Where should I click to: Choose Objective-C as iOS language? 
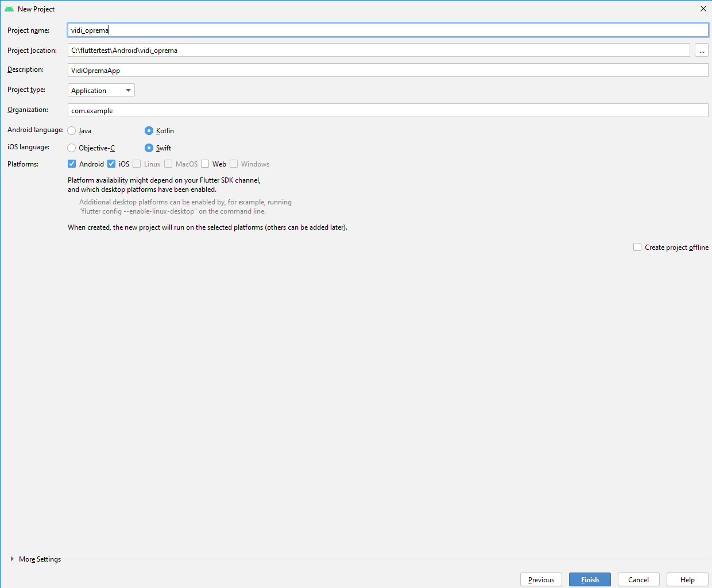click(72, 148)
